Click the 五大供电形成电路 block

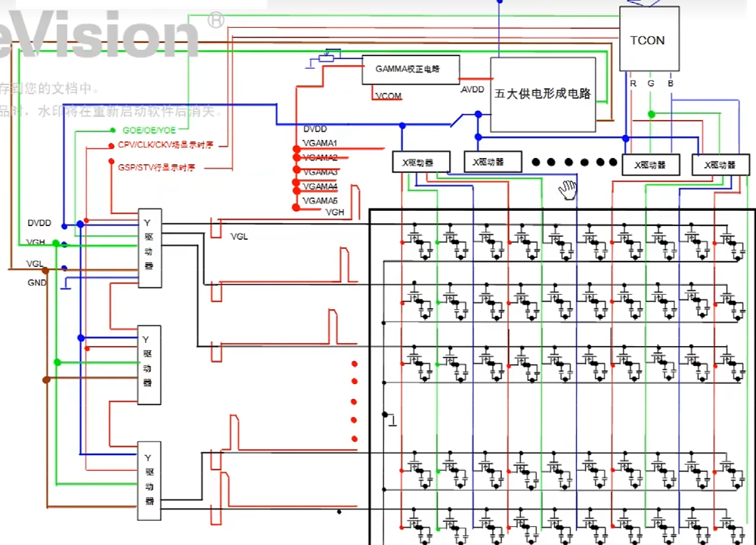tap(543, 94)
